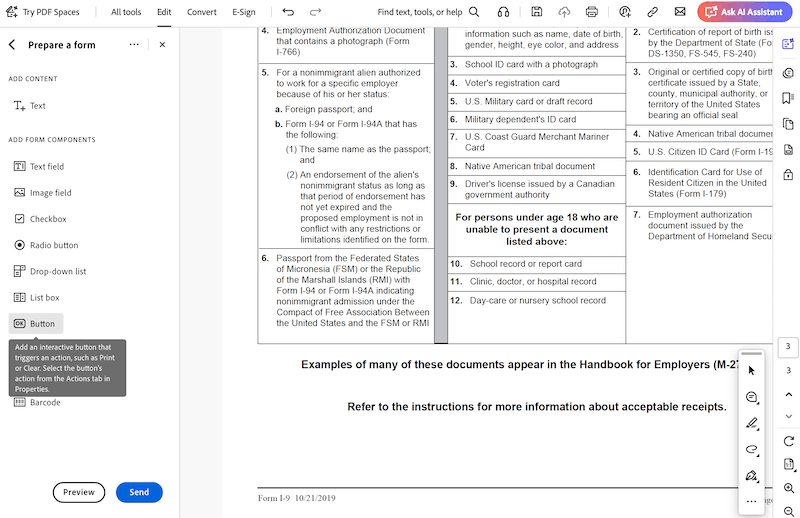Click Find text, tools, or help search

pos(428,12)
